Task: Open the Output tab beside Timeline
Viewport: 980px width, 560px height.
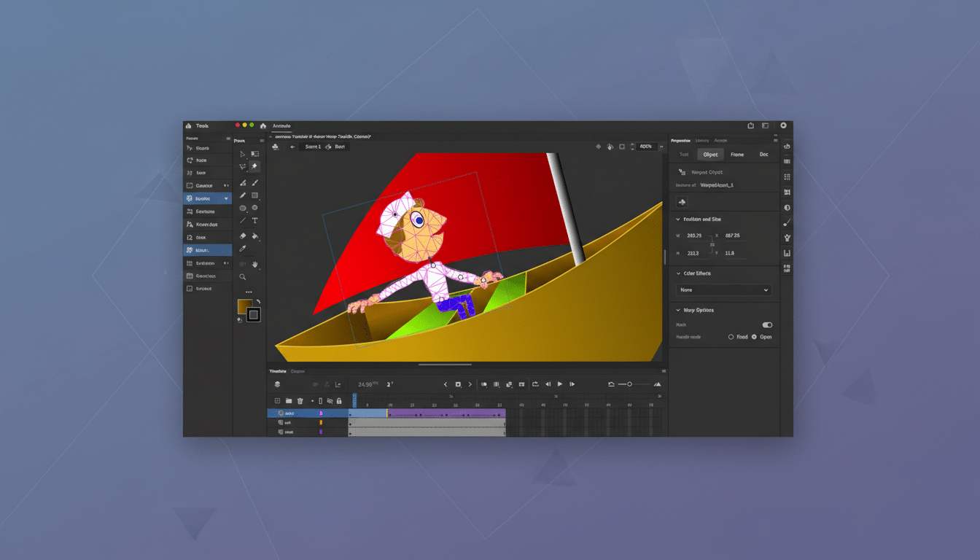Action: [297, 370]
